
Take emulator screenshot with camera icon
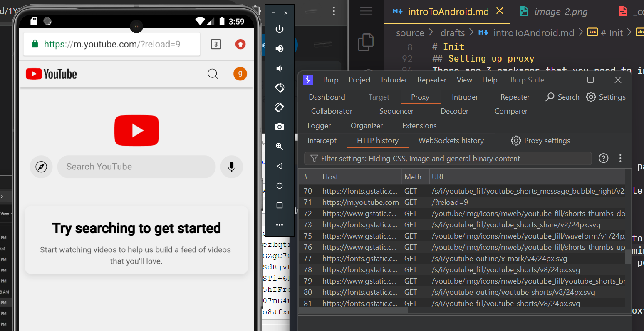click(280, 127)
